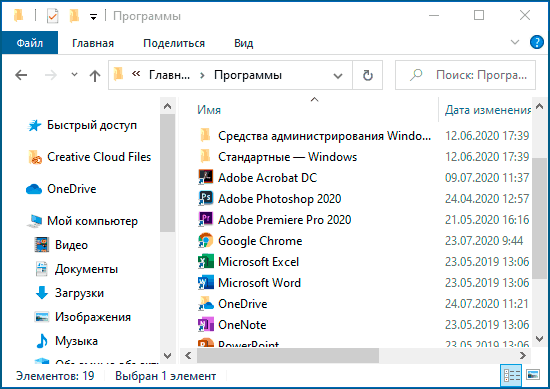The image size is (550, 389).
Task: Select Изображения in the navigation pane
Action: (93, 317)
